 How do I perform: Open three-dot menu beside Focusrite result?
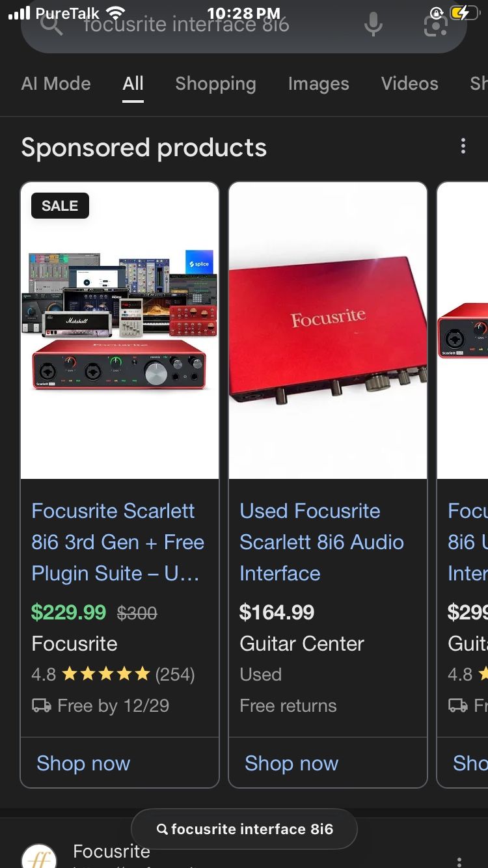click(459, 860)
